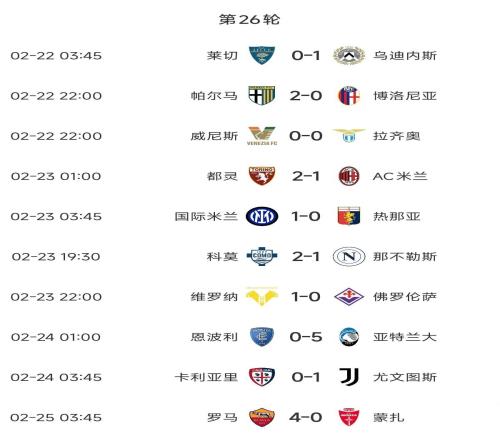Select the 第26轮 round header
Viewport: 500px width, 440px height.
(x=249, y=19)
